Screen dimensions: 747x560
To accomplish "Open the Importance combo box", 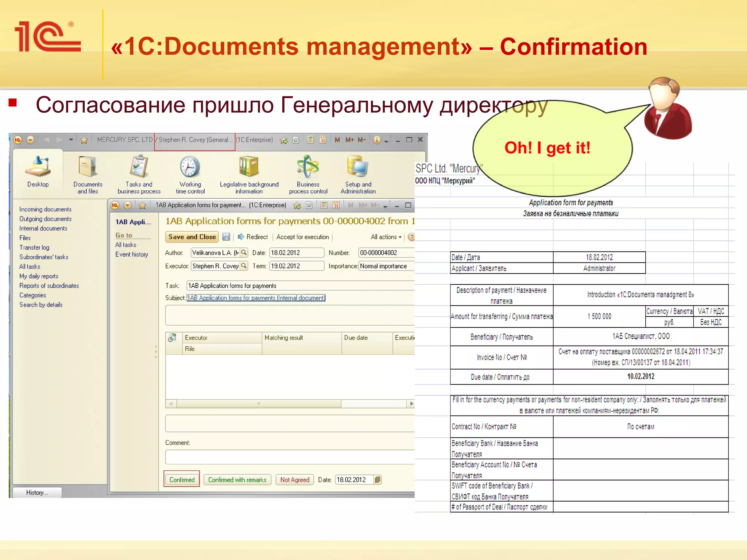I will [x=387, y=266].
